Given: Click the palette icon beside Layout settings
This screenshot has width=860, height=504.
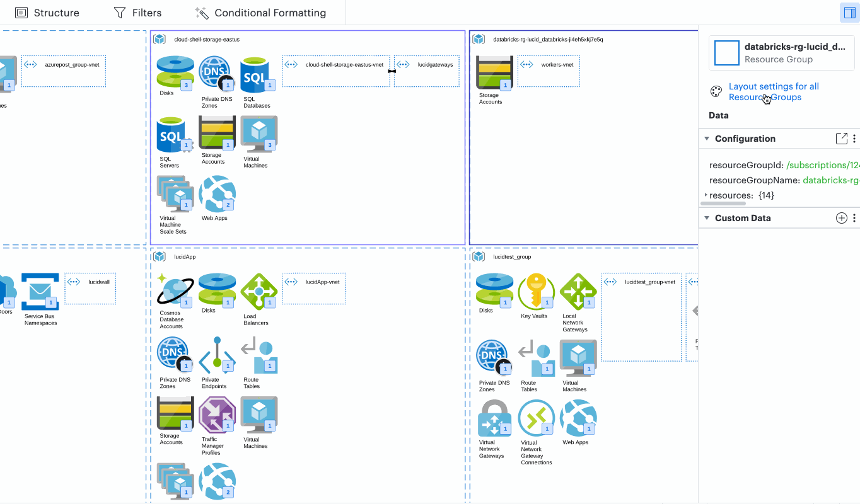Looking at the screenshot, I should coord(716,91).
